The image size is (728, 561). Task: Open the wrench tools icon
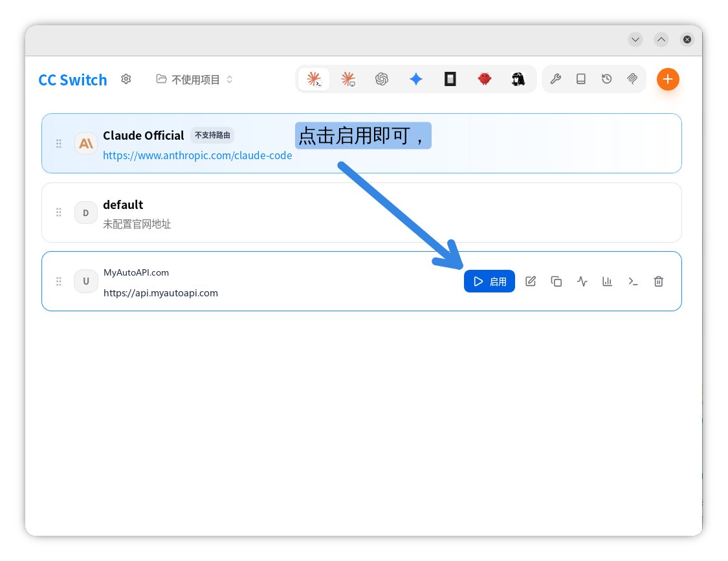coord(555,79)
